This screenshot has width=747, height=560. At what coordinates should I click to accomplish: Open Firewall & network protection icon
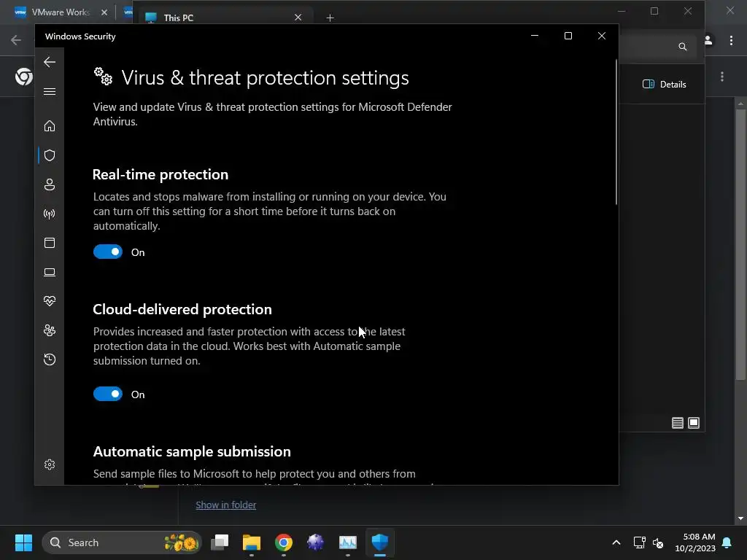click(x=50, y=214)
